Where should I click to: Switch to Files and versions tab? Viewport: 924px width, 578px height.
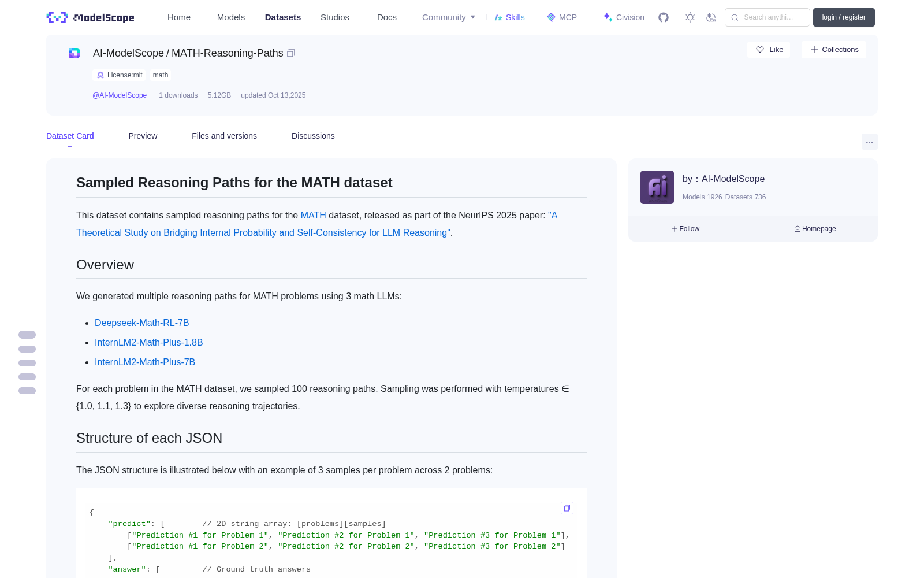224,136
